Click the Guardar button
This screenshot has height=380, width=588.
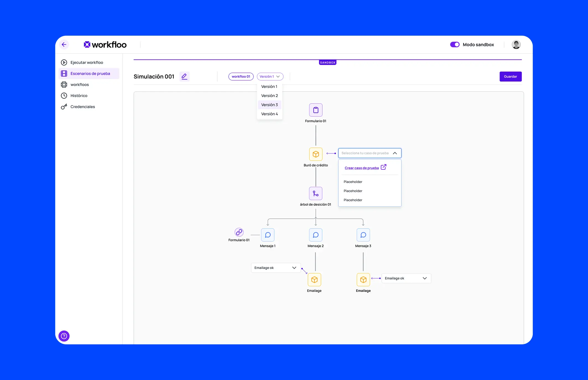pyautogui.click(x=510, y=77)
